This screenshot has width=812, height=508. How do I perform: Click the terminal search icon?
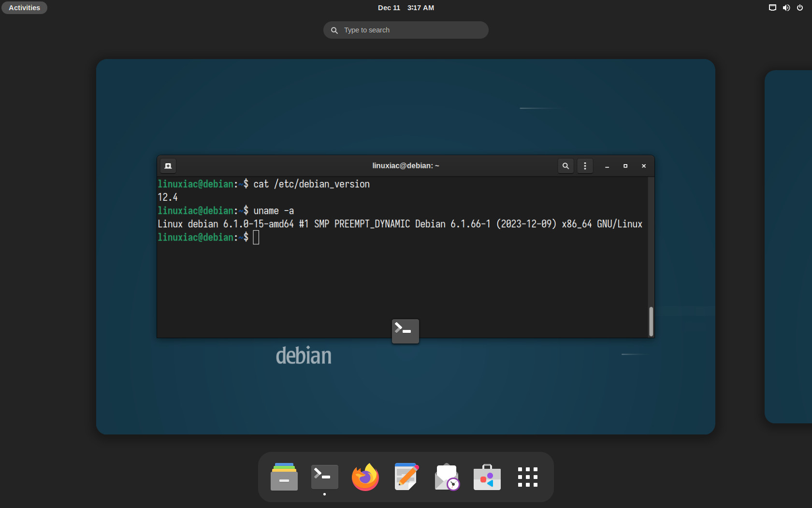[565, 166]
